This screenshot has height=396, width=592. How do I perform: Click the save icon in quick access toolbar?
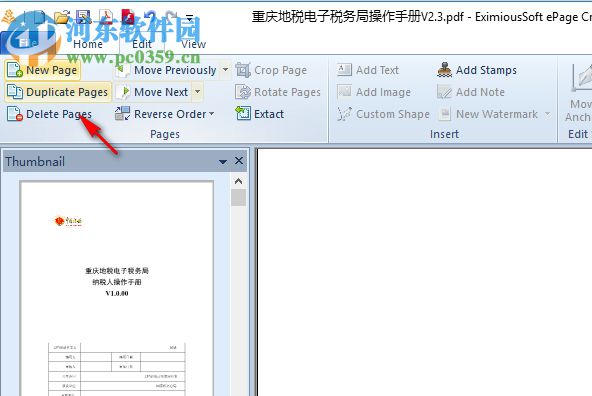point(83,17)
